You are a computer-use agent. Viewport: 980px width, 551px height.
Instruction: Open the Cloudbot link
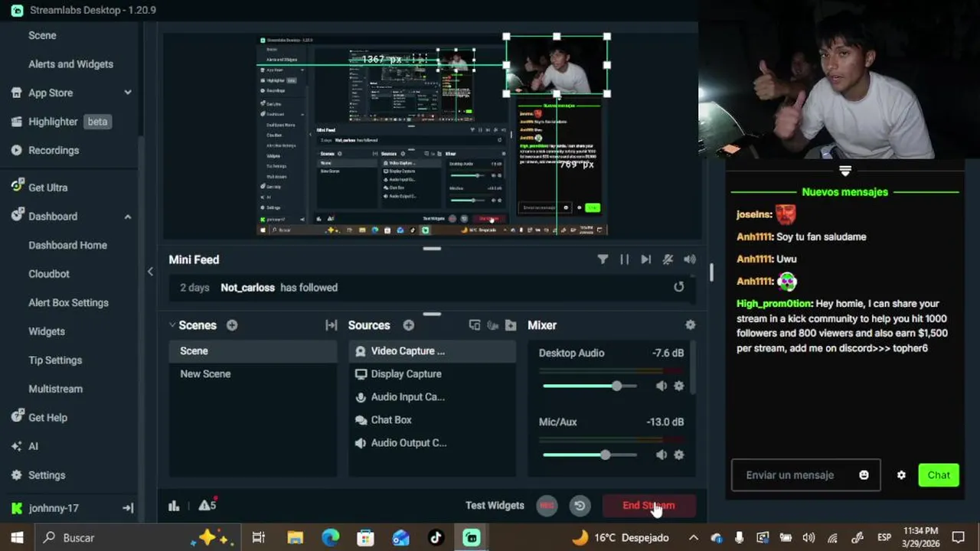pyautogui.click(x=49, y=274)
